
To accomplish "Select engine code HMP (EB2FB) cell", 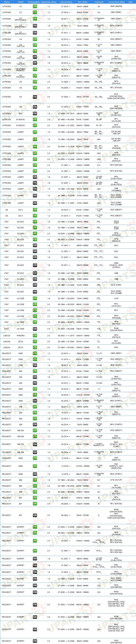I will (x=116, y=6).
